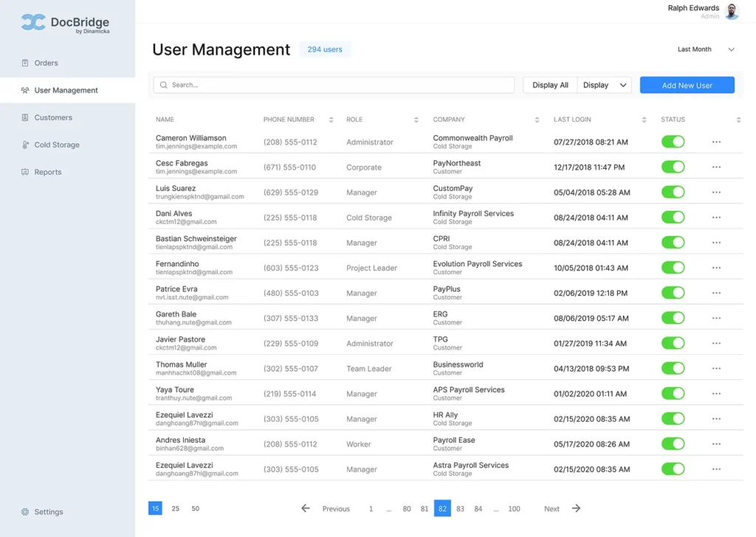The image size is (756, 537).
Task: Click the Previous page left arrow
Action: [x=305, y=508]
